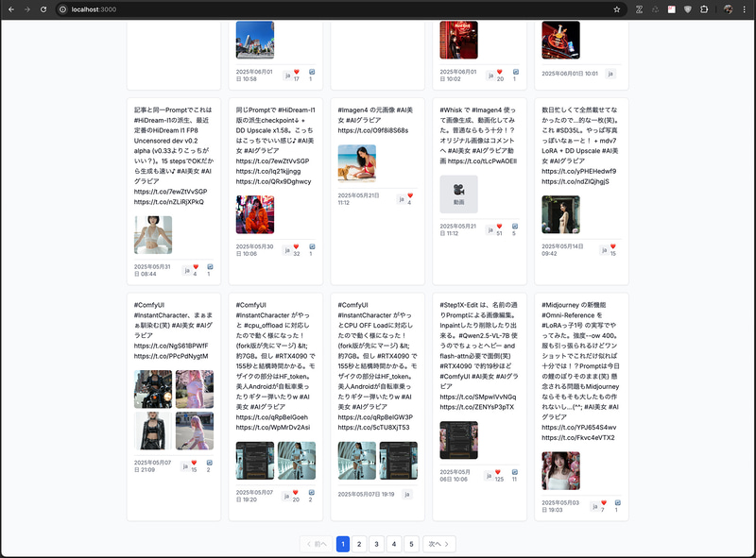Click the heart icon on the 2025年05月07日 21:09 card

pyautogui.click(x=194, y=463)
